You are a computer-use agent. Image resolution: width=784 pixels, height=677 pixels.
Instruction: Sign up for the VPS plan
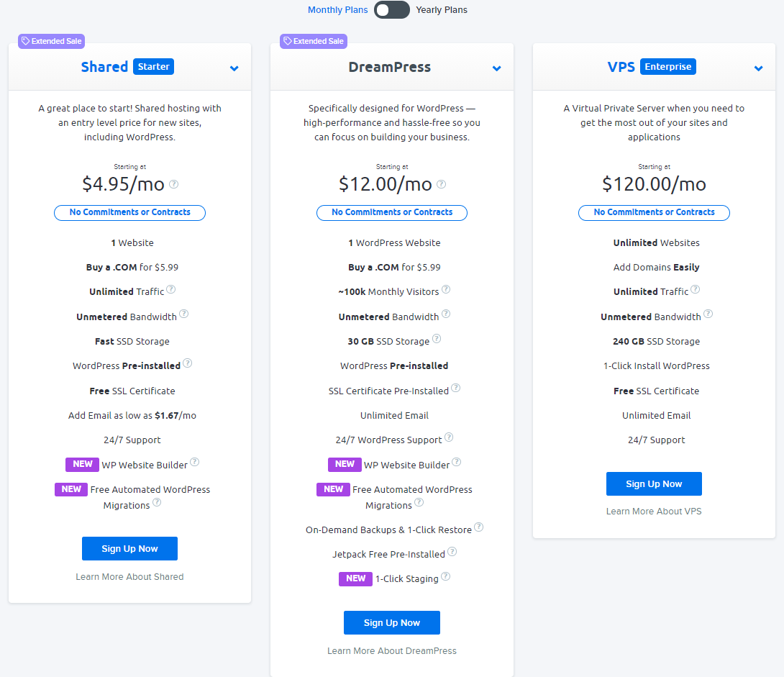point(654,484)
